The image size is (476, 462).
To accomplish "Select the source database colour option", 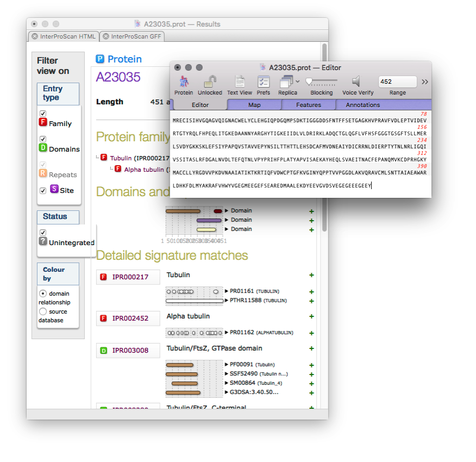I will click(43, 311).
